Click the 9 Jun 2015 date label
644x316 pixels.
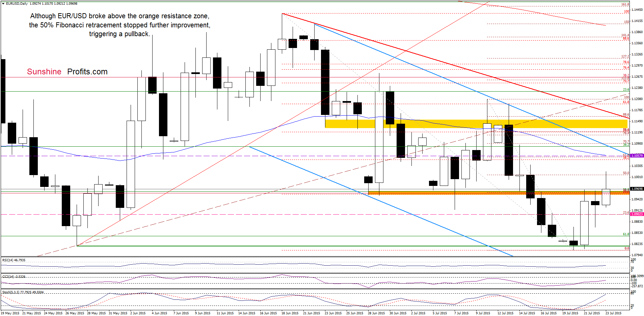pos(203,313)
